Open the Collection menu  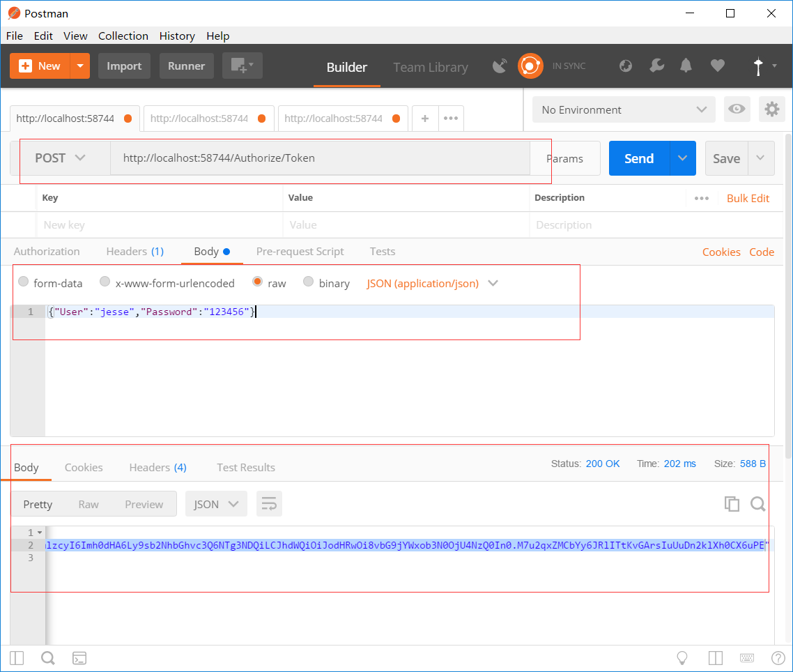[123, 36]
